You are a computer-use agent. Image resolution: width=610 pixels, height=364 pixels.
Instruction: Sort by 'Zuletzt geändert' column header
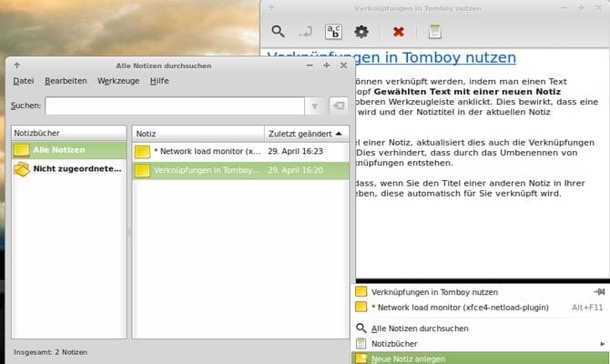click(x=307, y=134)
